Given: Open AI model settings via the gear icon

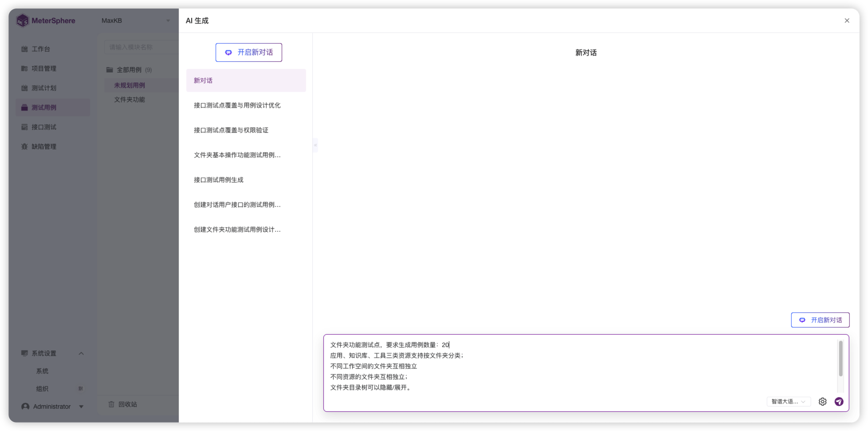Looking at the screenshot, I should tap(822, 401).
